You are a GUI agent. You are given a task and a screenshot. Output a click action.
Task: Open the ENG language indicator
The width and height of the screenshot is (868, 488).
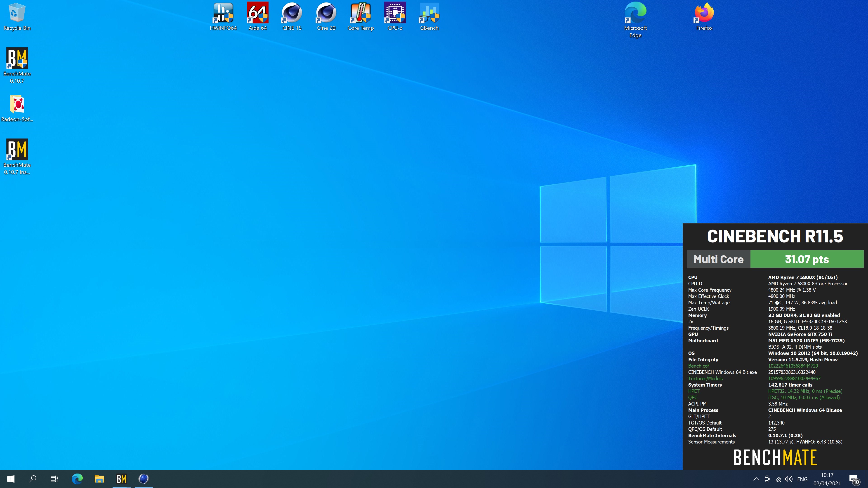click(x=802, y=479)
